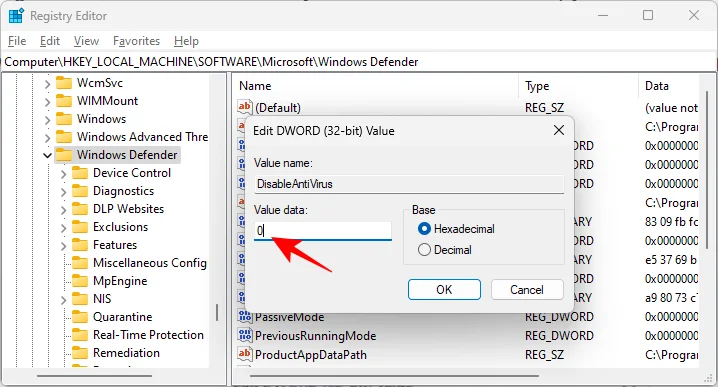Click the MpEngine folder icon

click(80, 281)
